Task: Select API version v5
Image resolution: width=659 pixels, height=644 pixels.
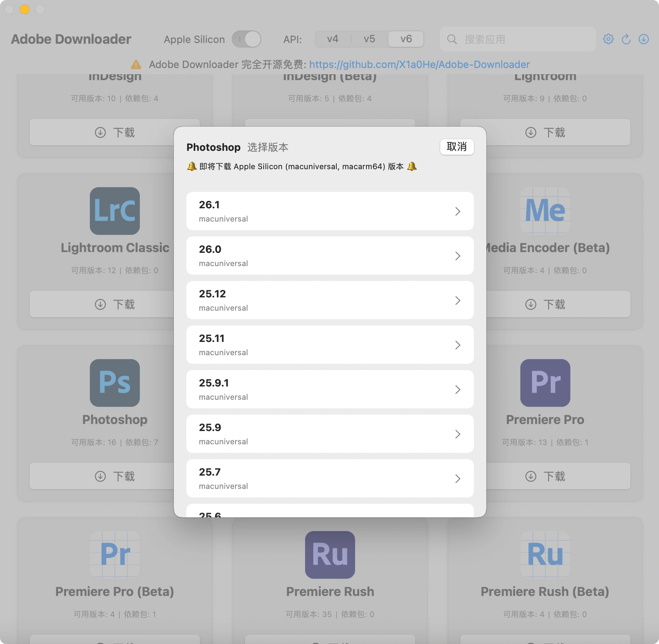Action: tap(369, 39)
